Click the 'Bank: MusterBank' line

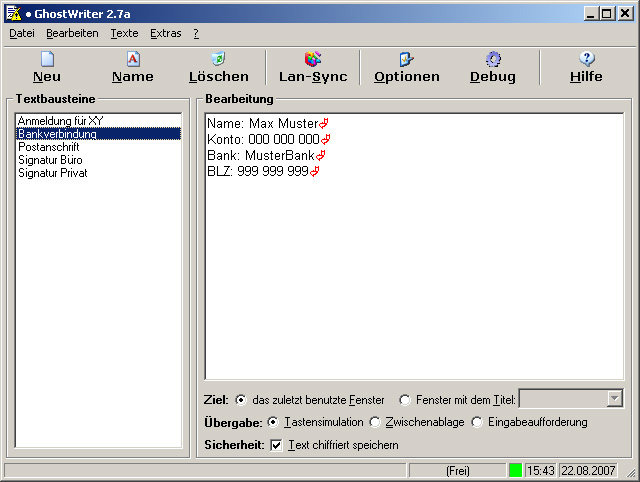click(266, 155)
